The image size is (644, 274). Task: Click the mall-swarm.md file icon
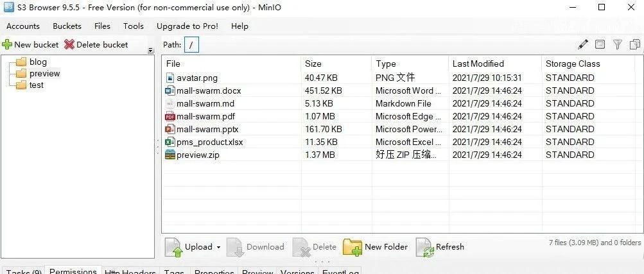pos(170,103)
